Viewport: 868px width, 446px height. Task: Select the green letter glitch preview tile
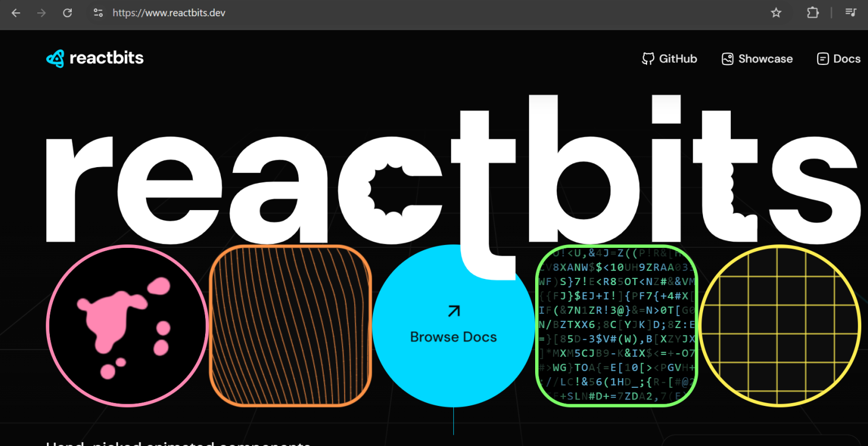pos(617,326)
